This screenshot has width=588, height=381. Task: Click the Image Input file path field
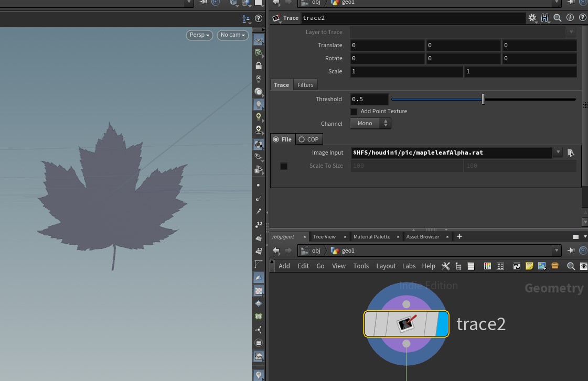click(451, 153)
